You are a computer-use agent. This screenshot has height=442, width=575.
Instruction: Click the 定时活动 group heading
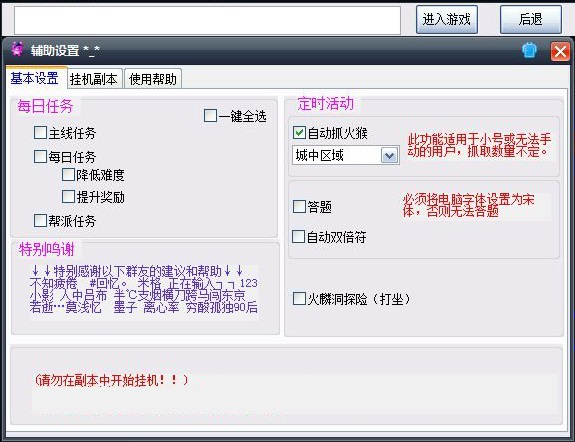coord(326,103)
